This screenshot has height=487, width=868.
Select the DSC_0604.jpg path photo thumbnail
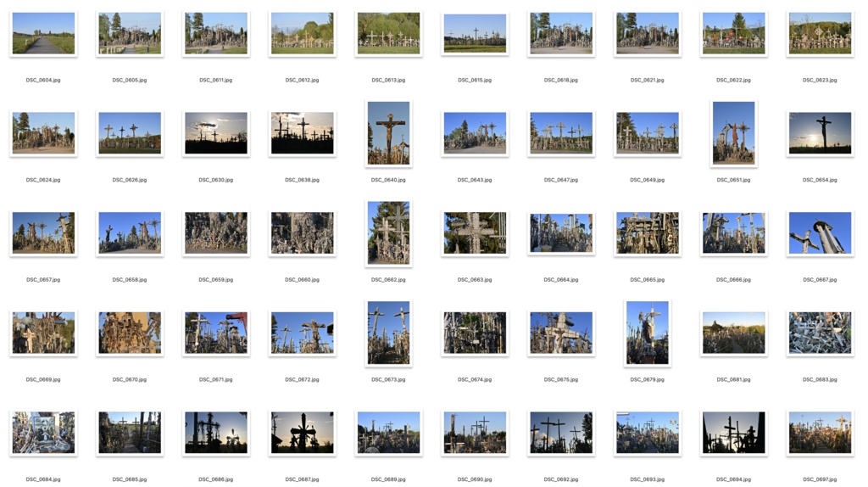click(x=43, y=33)
